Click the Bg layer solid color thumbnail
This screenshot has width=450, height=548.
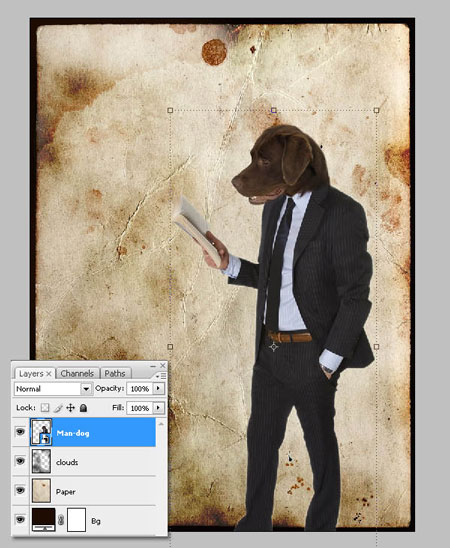pos(44,519)
